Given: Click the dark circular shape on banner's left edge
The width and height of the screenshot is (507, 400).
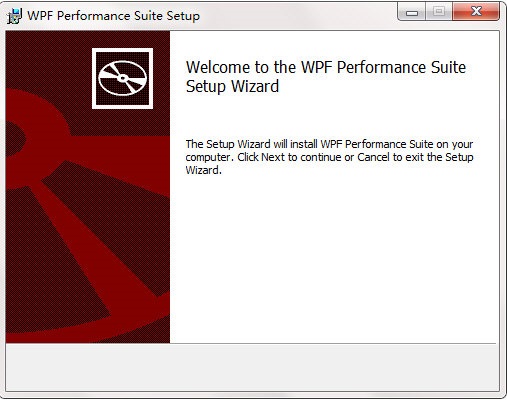Looking at the screenshot, I should 15,139.
